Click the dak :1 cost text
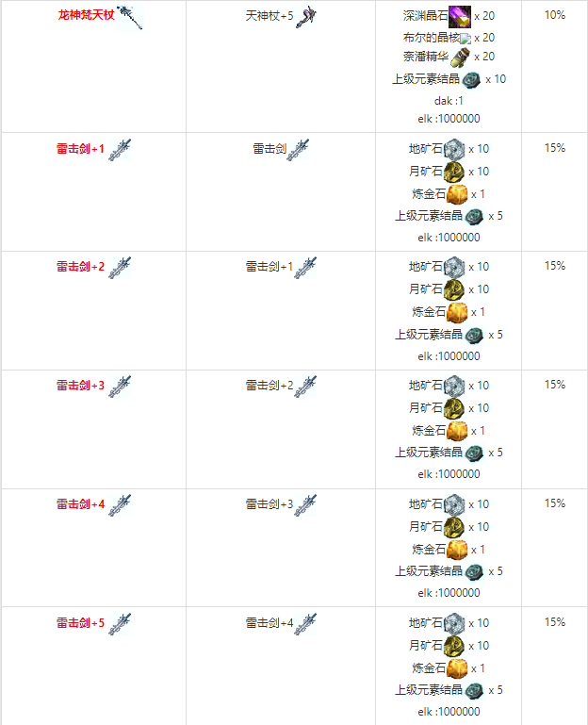Screen dimensions: 588x725 pos(449,101)
